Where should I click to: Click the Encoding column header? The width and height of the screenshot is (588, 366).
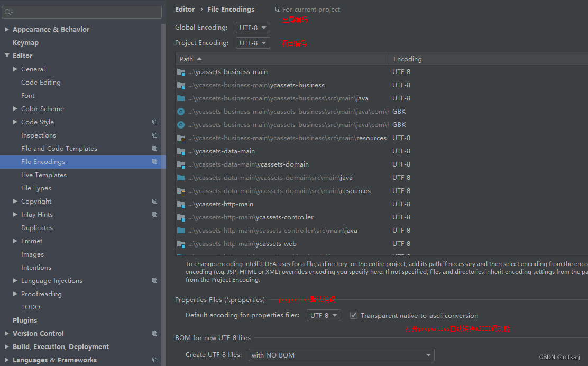point(488,59)
